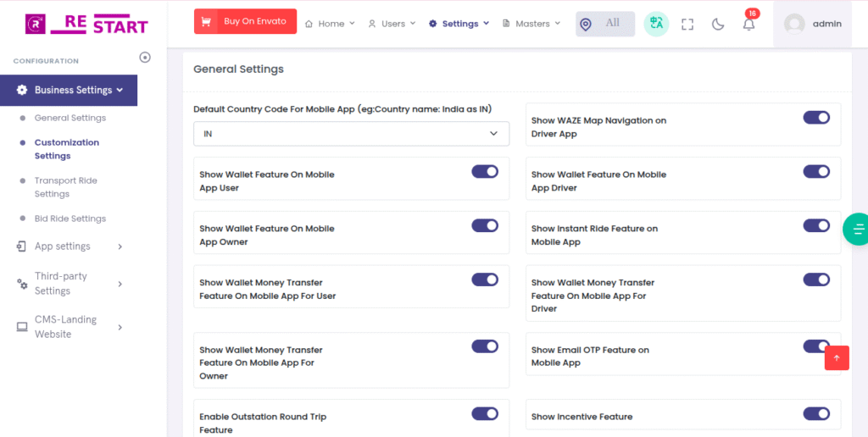The width and height of the screenshot is (868, 437).
Task: Turn off Show Instant Ride Feature toggle
Action: (816, 225)
